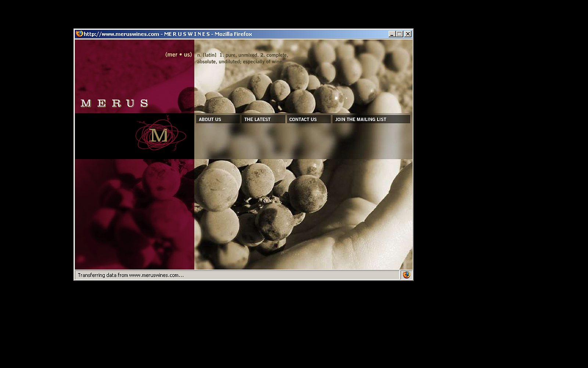Click the window title 'MERUS WINES - Mozilla Firefox'
Screen dimensions: 588x368
tap(208, 34)
